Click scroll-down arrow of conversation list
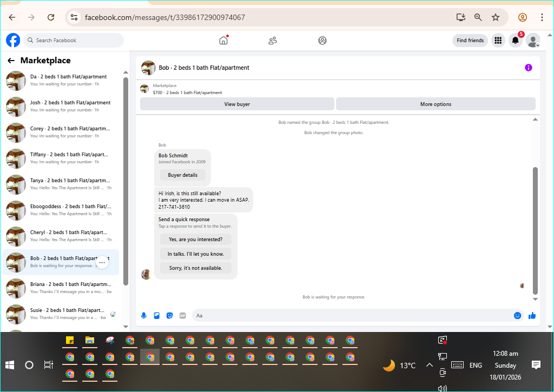Screen dimensions: 554x392 [x=126, y=327]
